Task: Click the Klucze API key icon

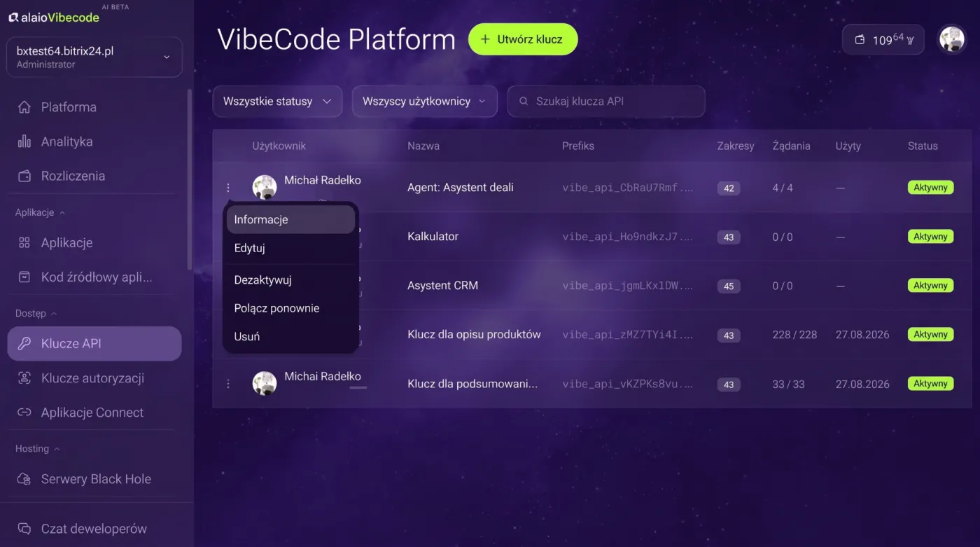Action: pos(24,344)
